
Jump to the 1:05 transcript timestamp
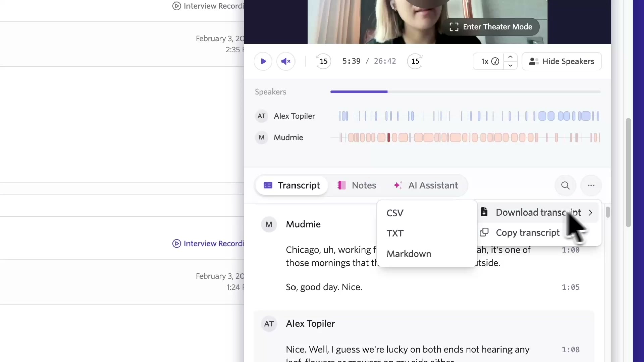[571, 287]
